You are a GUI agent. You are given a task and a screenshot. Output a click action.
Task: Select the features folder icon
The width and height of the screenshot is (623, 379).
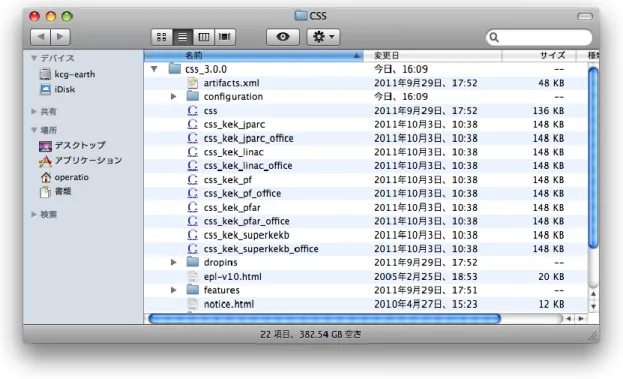pos(193,290)
